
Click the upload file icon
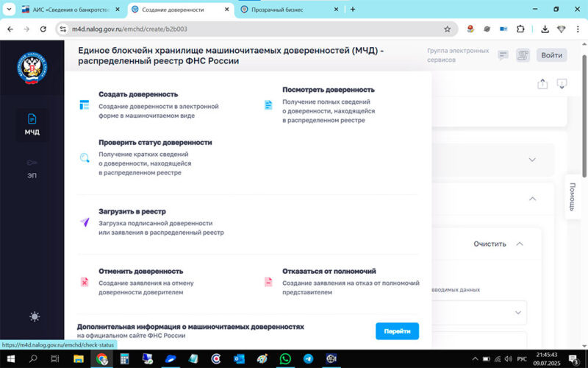click(x=542, y=84)
